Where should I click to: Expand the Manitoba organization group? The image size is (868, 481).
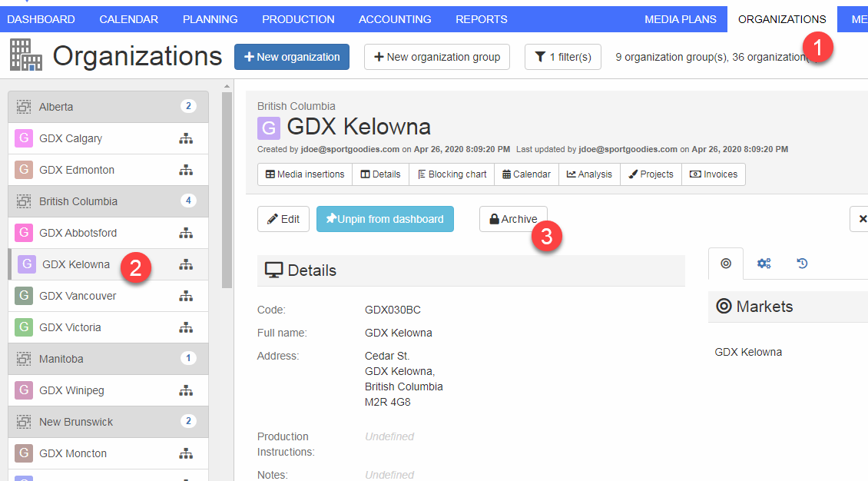click(108, 359)
